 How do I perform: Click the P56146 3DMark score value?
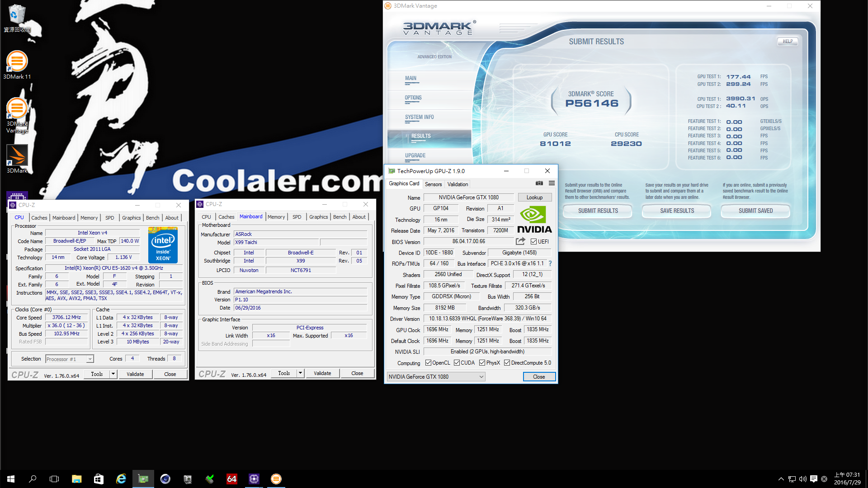pos(591,103)
